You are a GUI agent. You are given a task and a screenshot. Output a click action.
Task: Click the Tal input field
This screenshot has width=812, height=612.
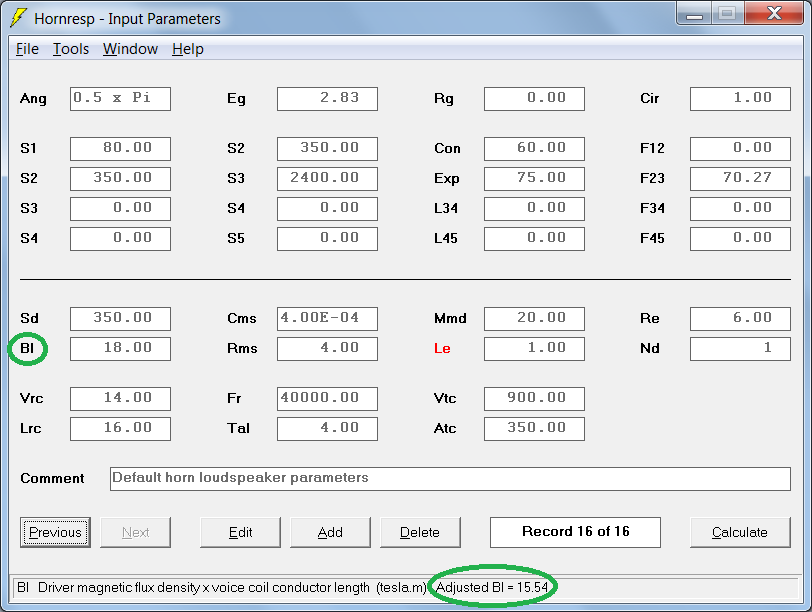(327, 429)
